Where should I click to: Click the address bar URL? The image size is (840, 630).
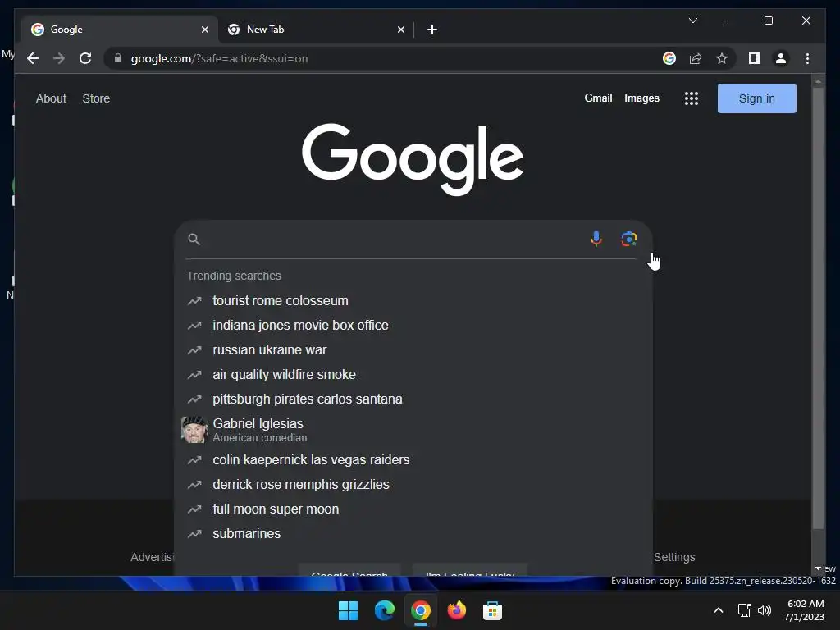pyautogui.click(x=219, y=58)
